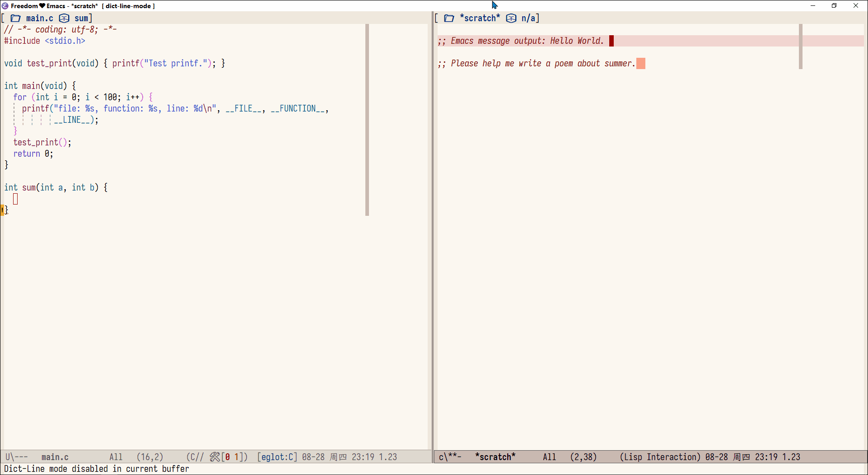This screenshot has width=868, height=475.
Task: Click the cube icon before sum in header
Action: (64, 18)
